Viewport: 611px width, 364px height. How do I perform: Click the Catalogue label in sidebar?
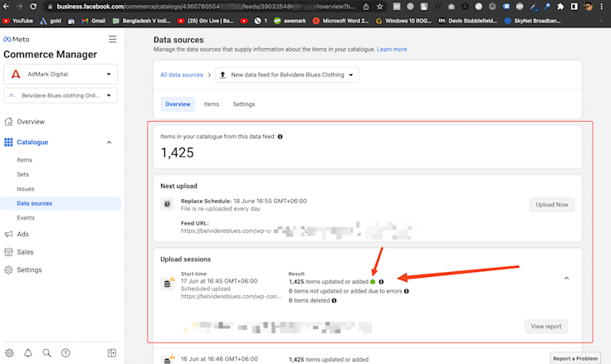tap(32, 143)
